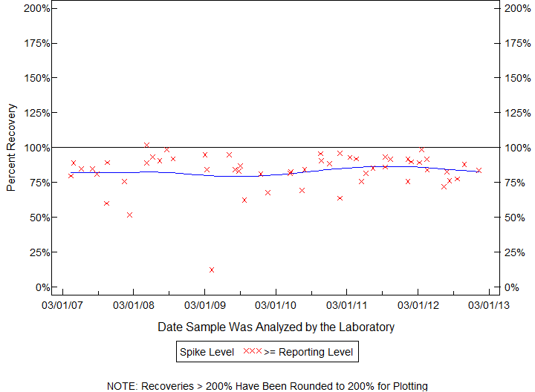This screenshot has width=535, height=392.
Task: Select the "Spike Level" legend label
Action: coord(207,352)
